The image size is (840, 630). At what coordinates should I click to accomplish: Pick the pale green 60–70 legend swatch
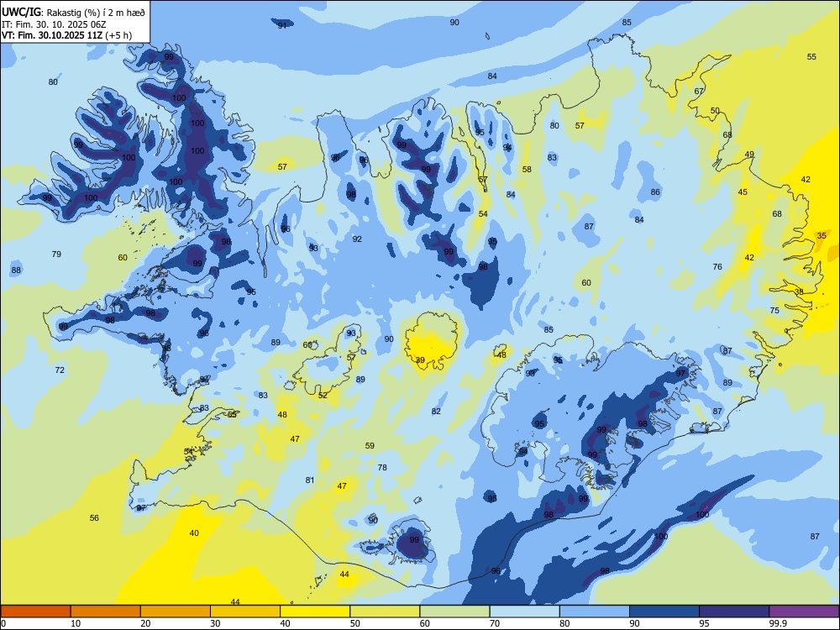454,612
